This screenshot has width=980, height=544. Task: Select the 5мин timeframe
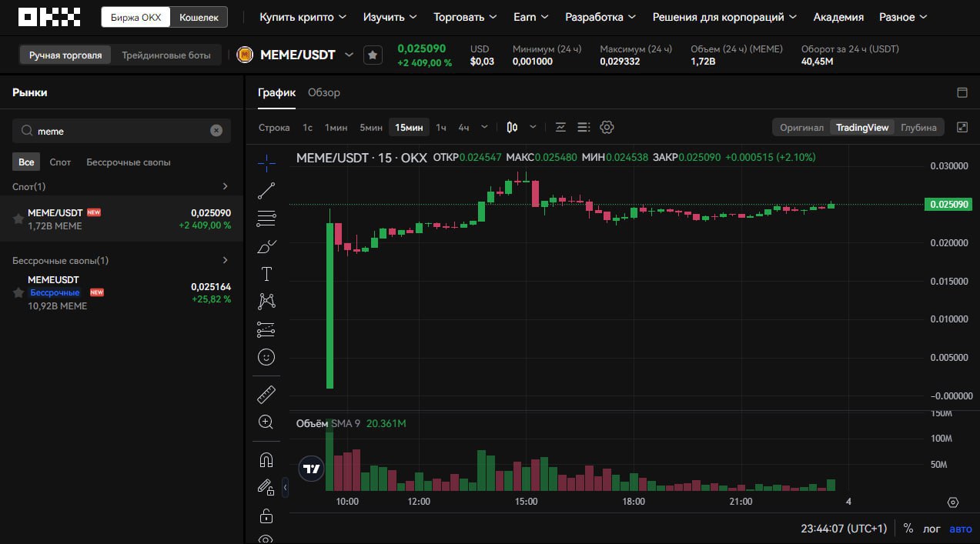click(371, 128)
